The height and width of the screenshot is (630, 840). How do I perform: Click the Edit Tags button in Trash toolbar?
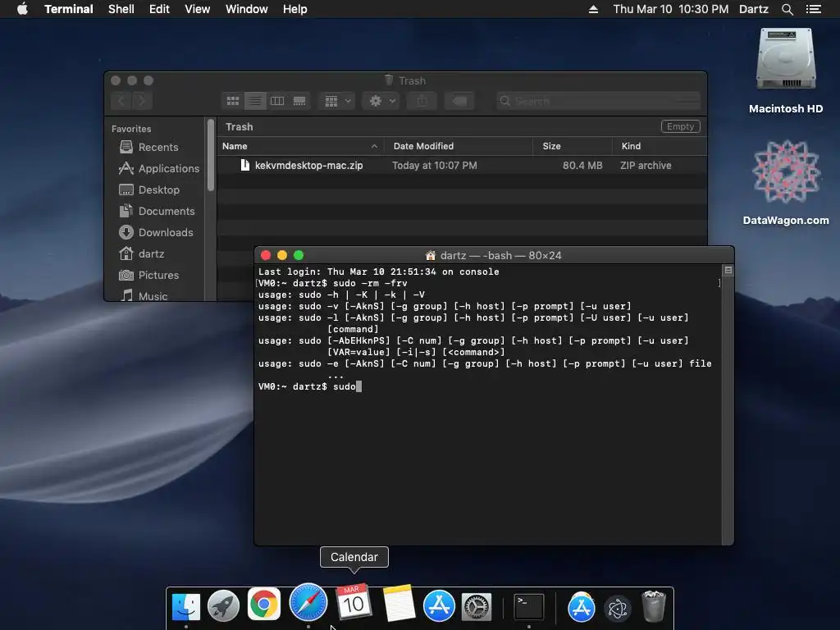click(x=459, y=101)
